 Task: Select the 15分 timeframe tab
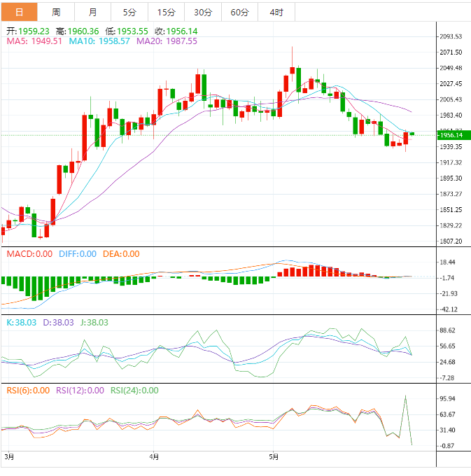click(166, 12)
